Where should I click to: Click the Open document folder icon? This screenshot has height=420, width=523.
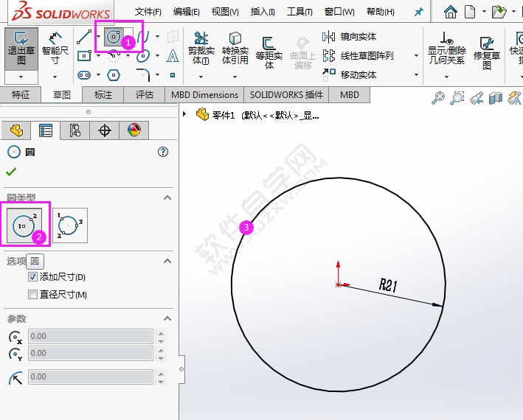[x=499, y=12]
